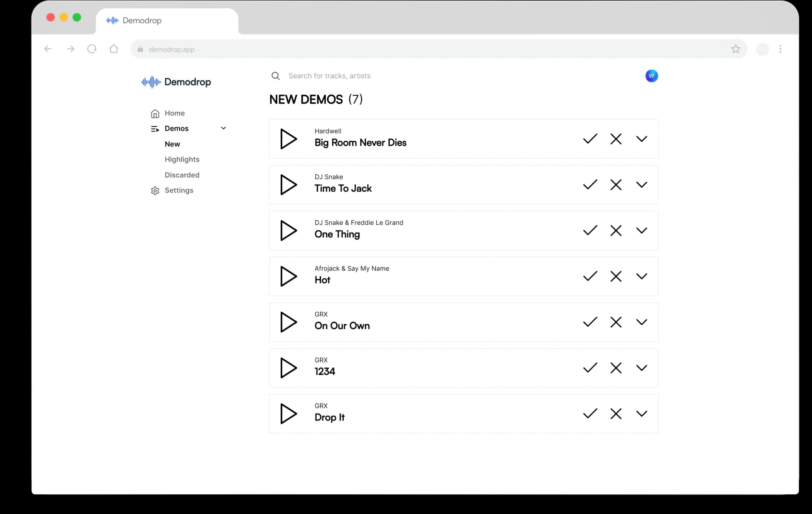Play the Hardwell demo Big Room Never Dies
This screenshot has height=514, width=812.
[x=288, y=139]
